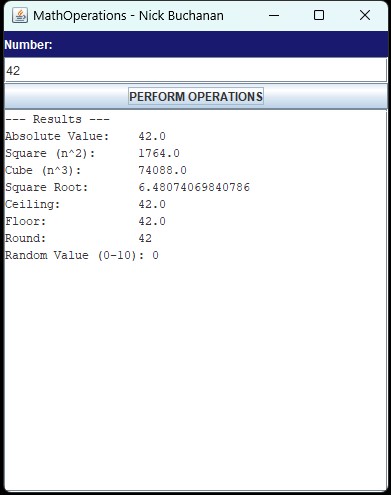
Task: Select the Square (n^2) value 1764.0
Action: click(x=159, y=153)
